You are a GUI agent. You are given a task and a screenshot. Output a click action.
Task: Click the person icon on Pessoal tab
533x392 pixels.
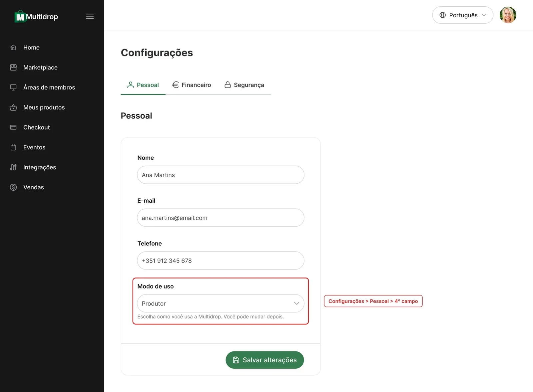point(131,85)
